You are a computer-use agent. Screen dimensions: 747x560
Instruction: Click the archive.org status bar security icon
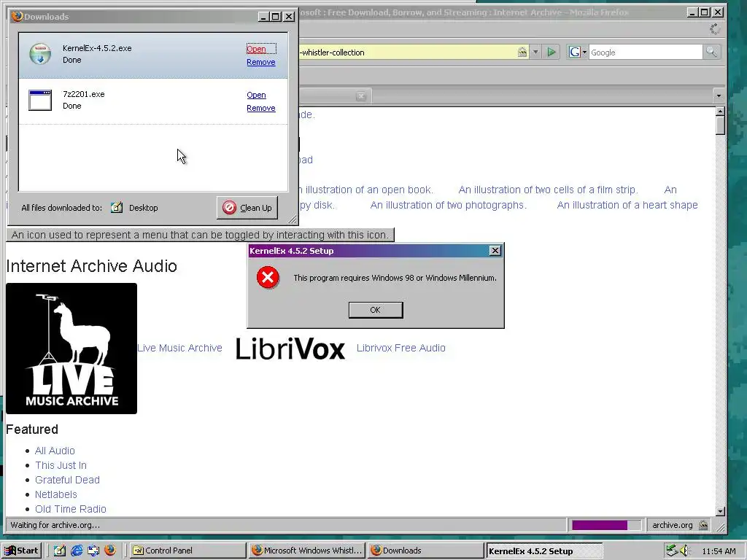[x=703, y=525]
